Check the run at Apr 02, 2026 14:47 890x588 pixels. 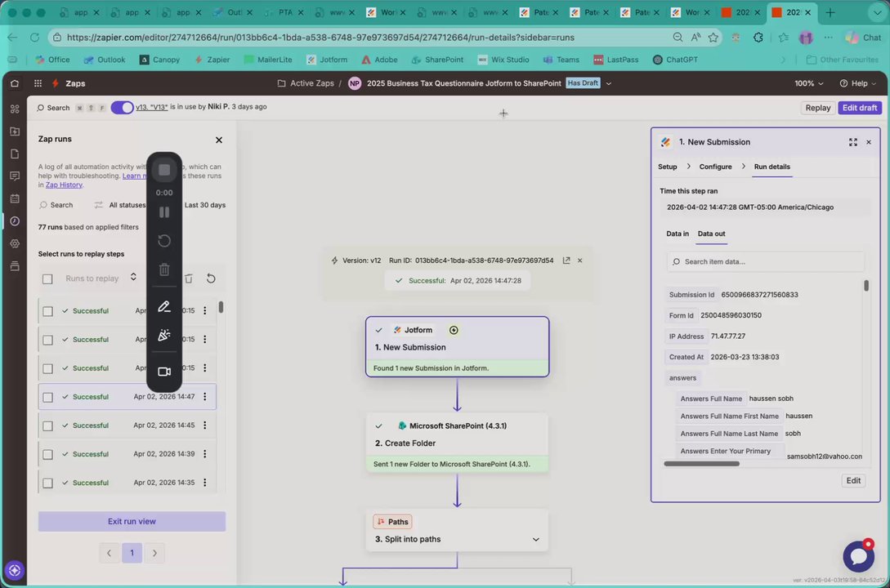coord(47,398)
